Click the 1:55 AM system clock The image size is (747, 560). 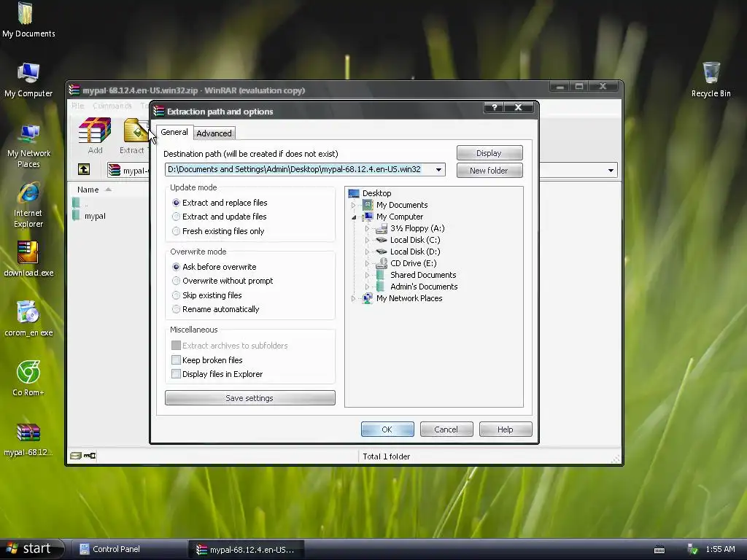tap(720, 549)
